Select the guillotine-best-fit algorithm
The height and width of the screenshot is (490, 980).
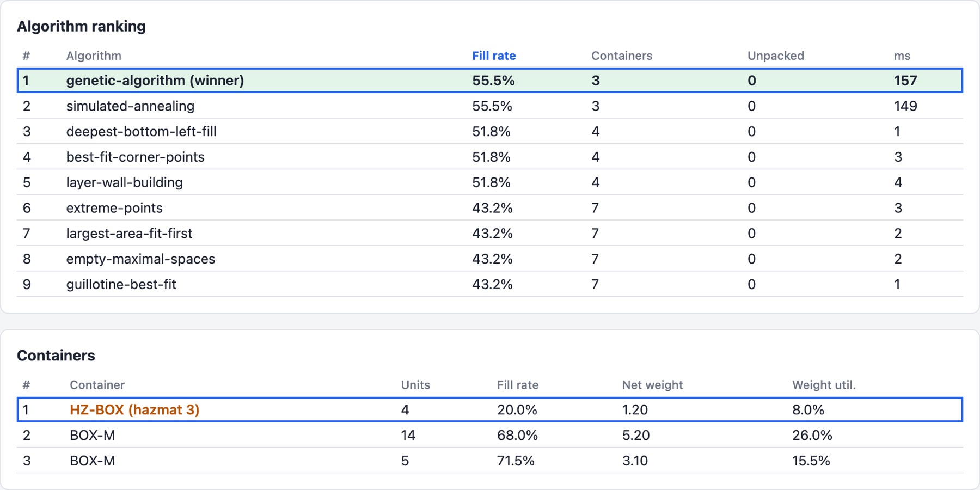(x=490, y=284)
